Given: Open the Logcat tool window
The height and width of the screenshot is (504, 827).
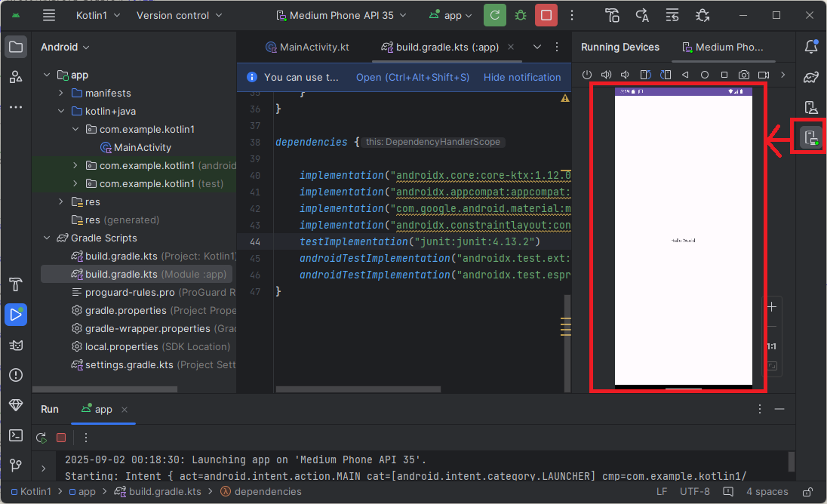Looking at the screenshot, I should coord(16,345).
